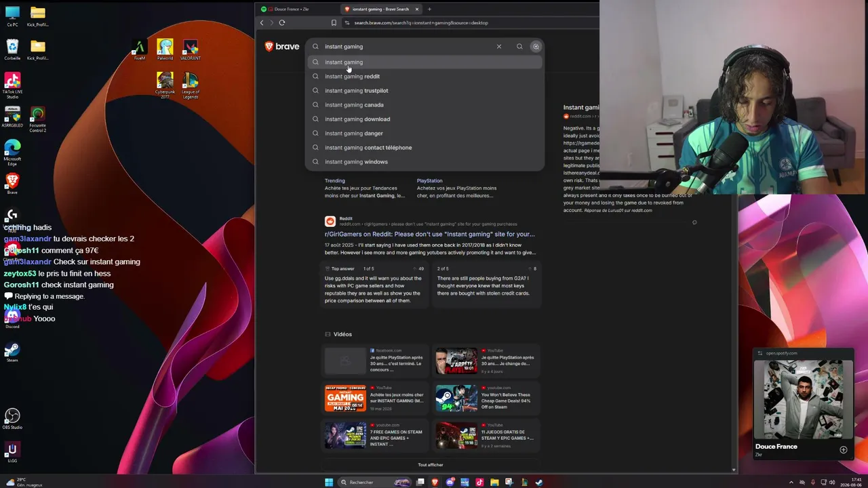Open the Brave AI answer button in the search box
The height and width of the screenshot is (488, 868).
click(536, 47)
